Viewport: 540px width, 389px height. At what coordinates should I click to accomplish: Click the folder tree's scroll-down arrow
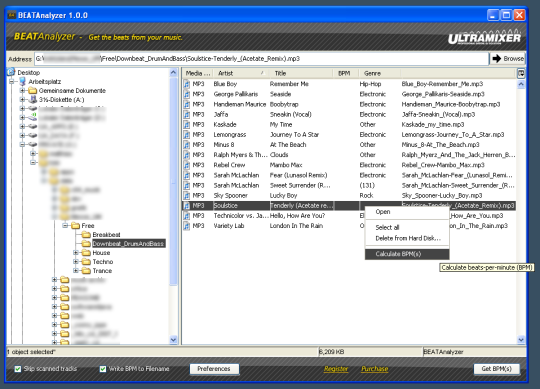(x=173, y=340)
